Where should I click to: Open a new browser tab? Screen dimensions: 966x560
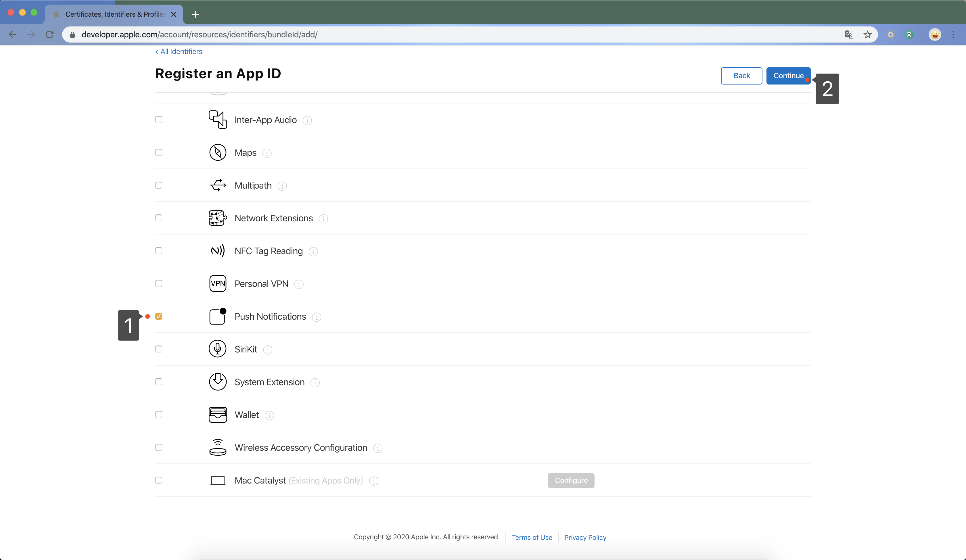point(195,14)
